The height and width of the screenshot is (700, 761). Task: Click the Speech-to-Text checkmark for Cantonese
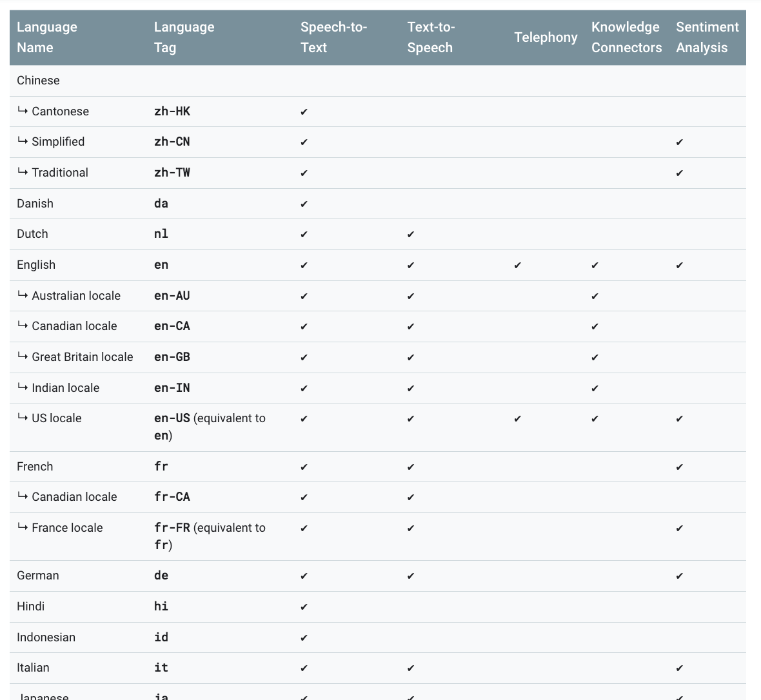[x=303, y=111]
